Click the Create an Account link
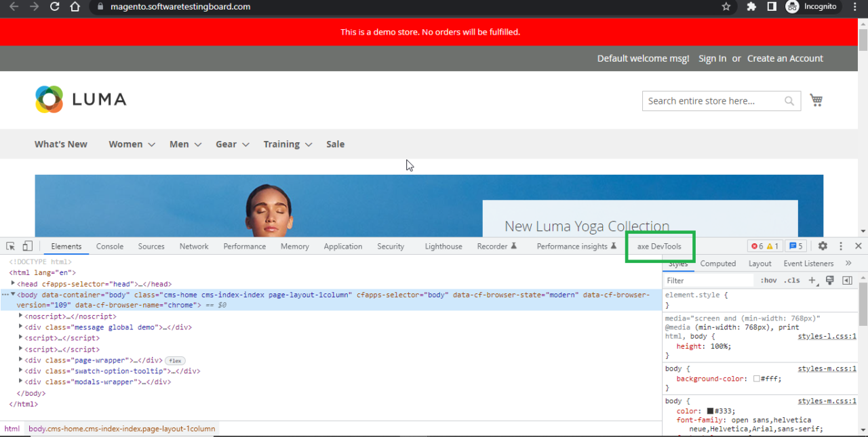 coord(785,58)
